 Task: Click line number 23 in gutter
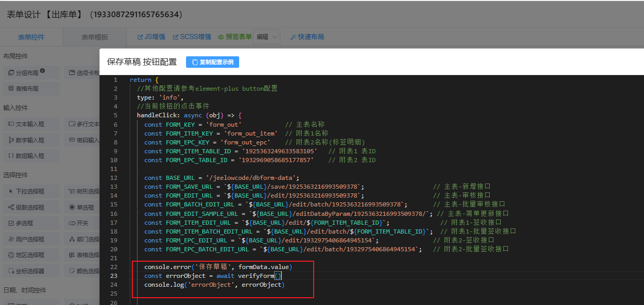[114, 276]
